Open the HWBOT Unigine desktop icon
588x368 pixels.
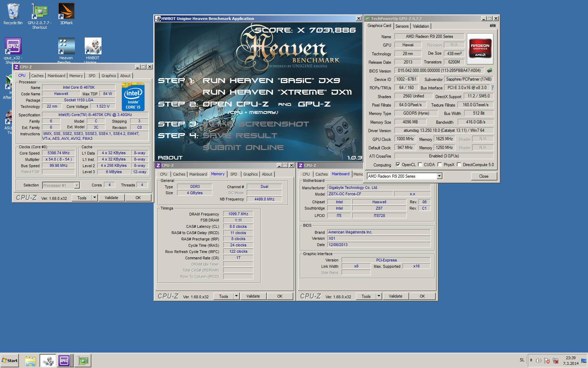tap(93, 50)
